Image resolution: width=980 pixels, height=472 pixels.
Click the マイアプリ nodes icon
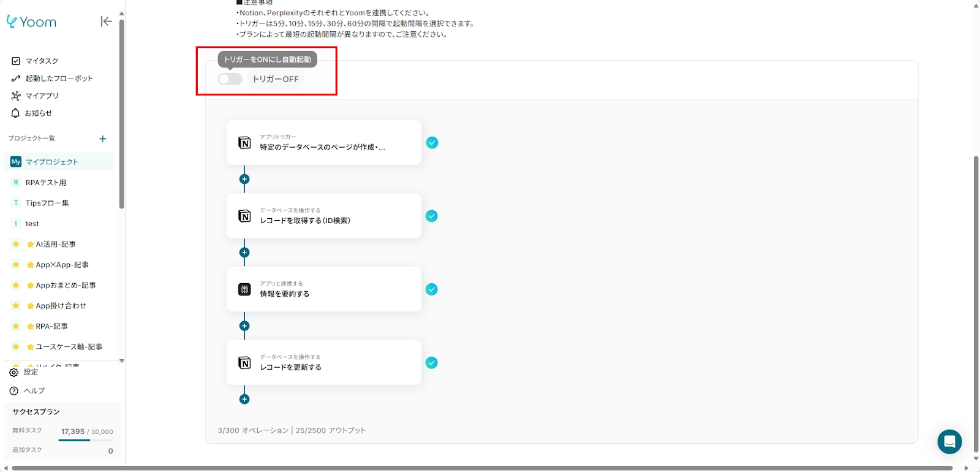16,96
